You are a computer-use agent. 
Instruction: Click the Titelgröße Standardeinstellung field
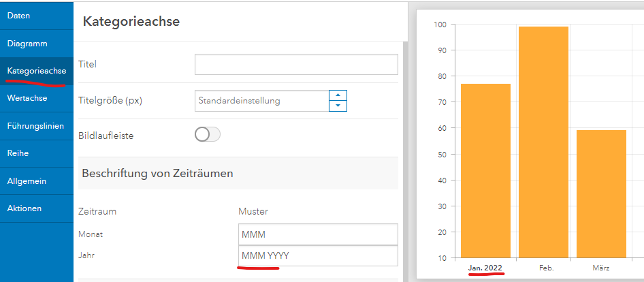(261, 101)
